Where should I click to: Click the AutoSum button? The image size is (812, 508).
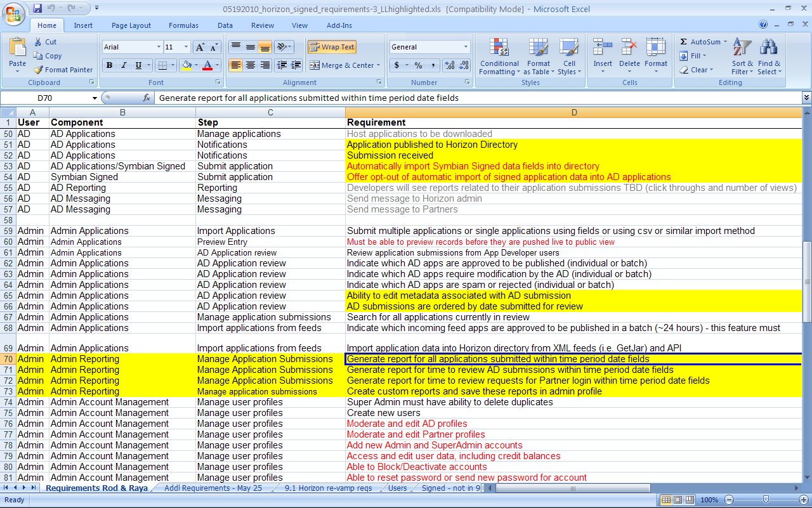pos(704,42)
